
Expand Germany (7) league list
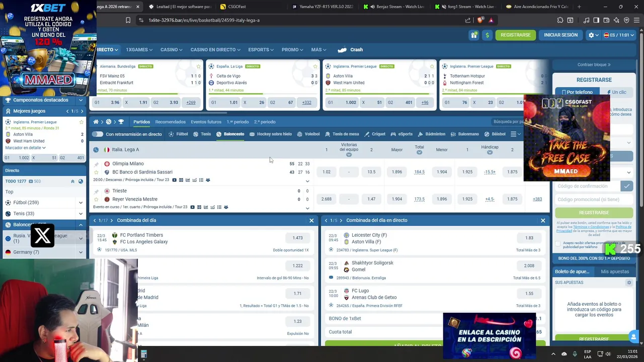point(80,252)
